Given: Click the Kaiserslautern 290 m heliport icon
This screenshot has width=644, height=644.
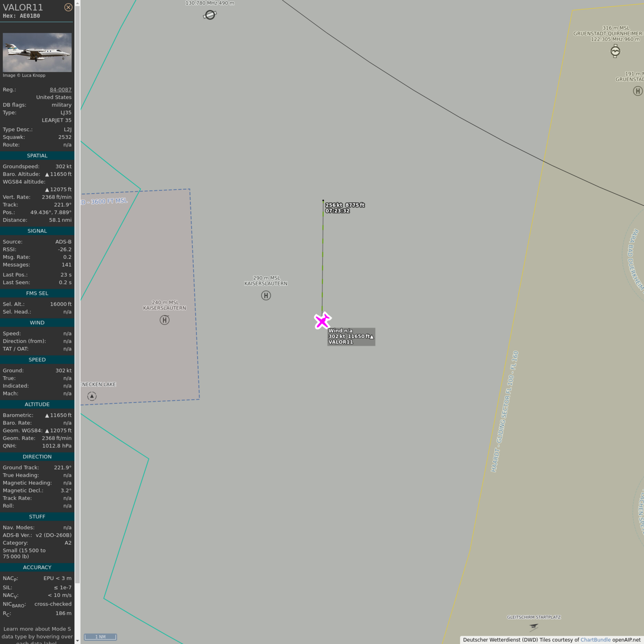Looking at the screenshot, I should (266, 296).
